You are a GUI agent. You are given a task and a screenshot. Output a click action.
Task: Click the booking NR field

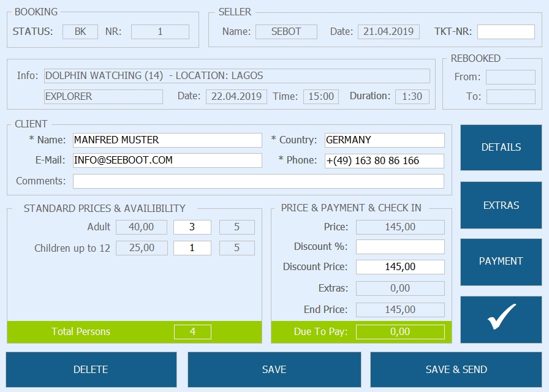point(160,32)
